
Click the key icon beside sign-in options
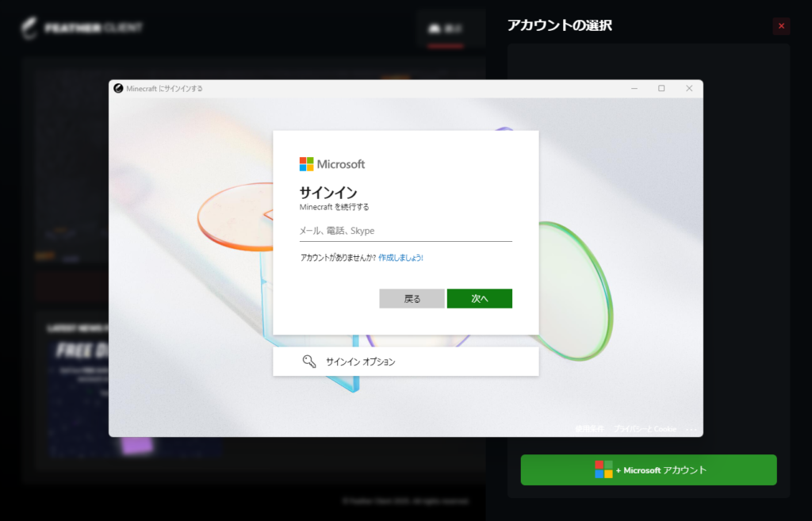(309, 362)
